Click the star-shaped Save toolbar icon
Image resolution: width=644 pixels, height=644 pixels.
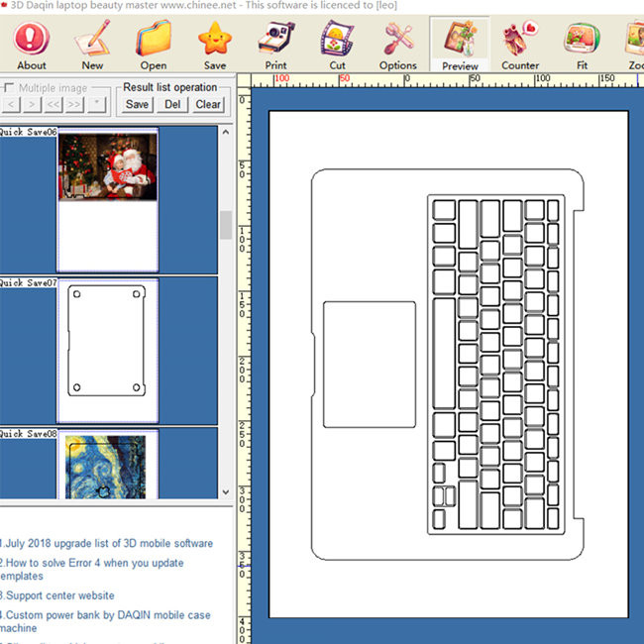point(214,45)
